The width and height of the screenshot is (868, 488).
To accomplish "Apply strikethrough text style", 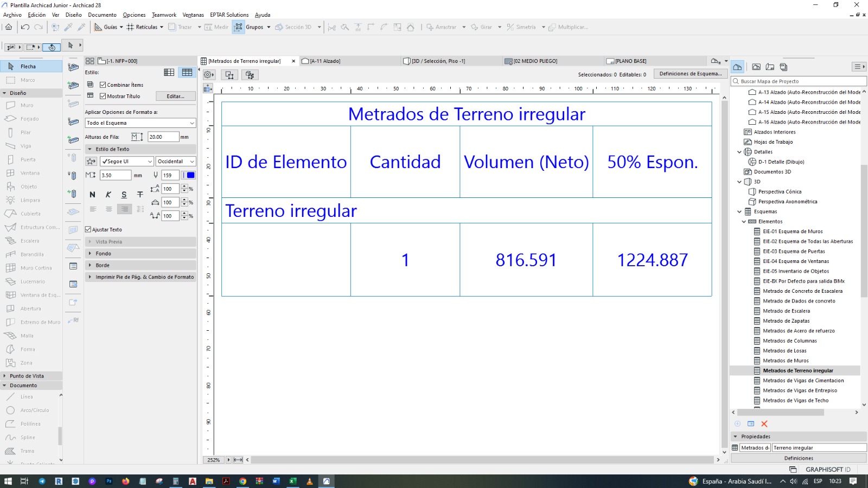I will pos(140,195).
